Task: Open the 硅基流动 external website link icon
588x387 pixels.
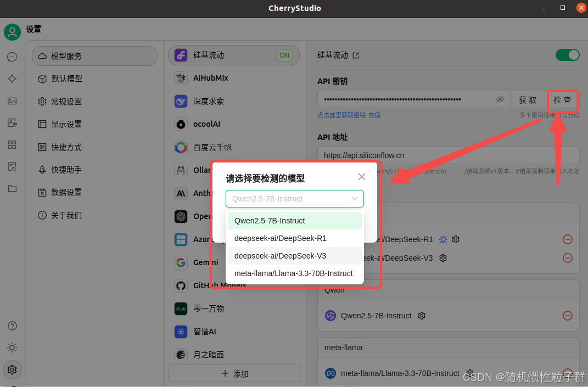Action: [356, 55]
